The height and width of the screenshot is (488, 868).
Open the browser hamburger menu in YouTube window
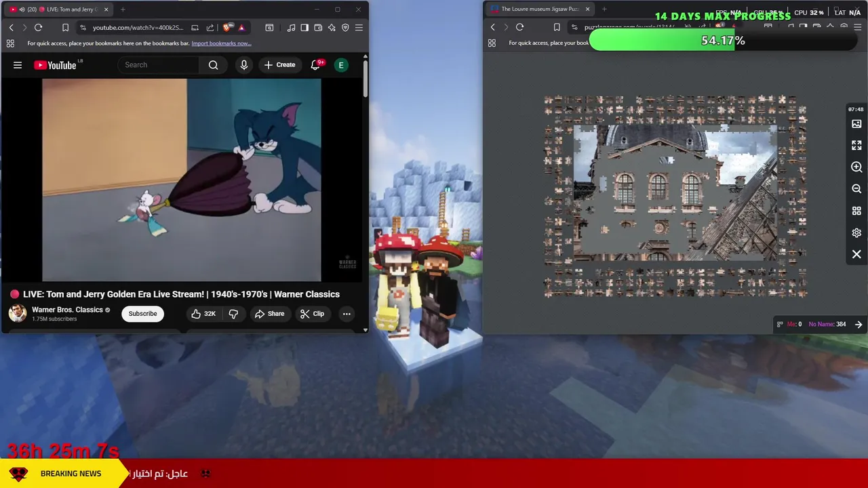(x=359, y=28)
